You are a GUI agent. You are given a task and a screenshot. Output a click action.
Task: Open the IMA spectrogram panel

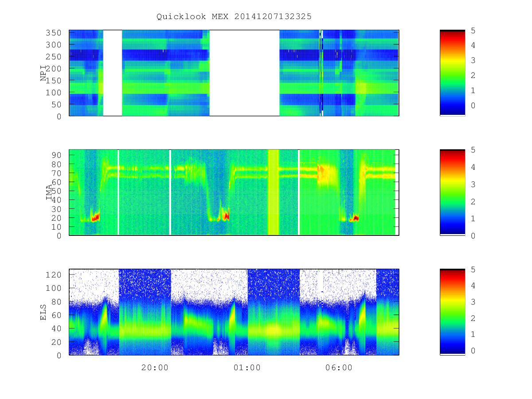point(234,192)
